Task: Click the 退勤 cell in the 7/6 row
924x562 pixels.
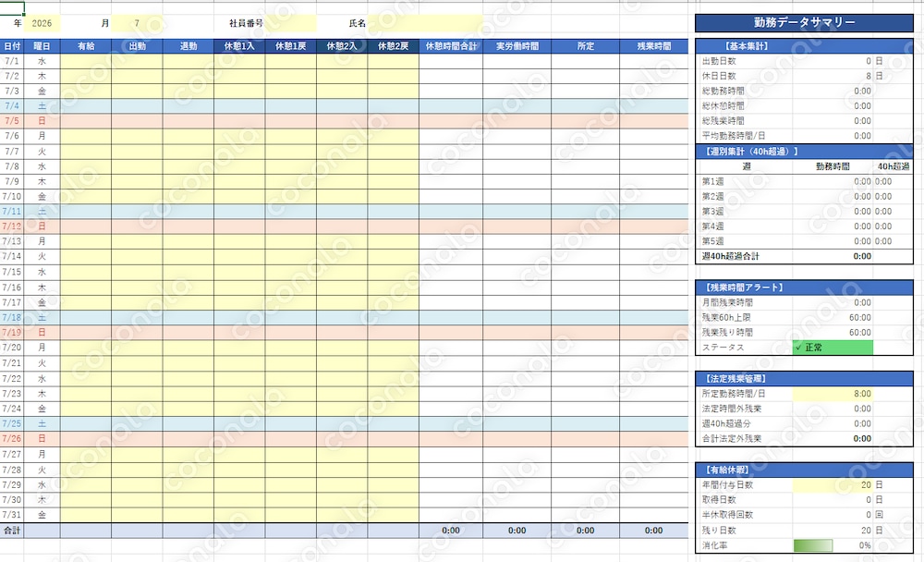Action: [188, 136]
